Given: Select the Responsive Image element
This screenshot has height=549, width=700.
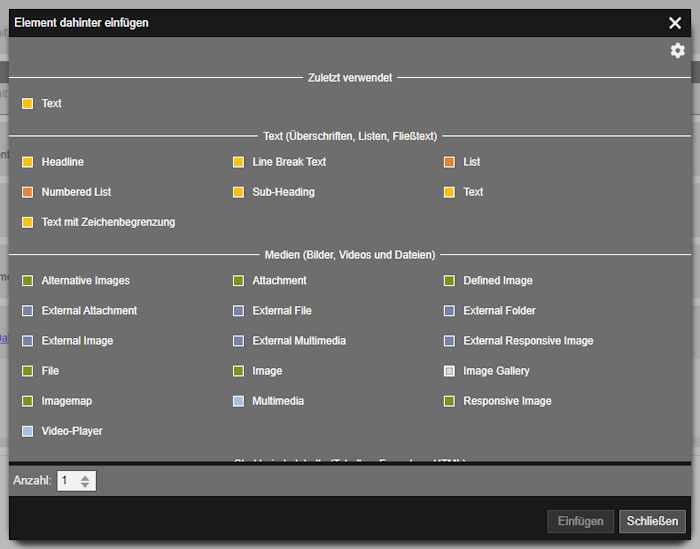Looking at the screenshot, I should point(497,401).
